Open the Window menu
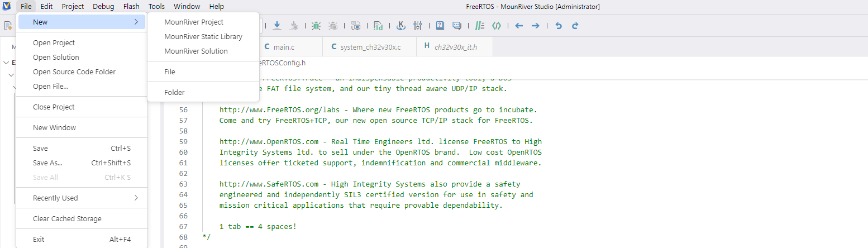868x248 pixels. (x=187, y=7)
